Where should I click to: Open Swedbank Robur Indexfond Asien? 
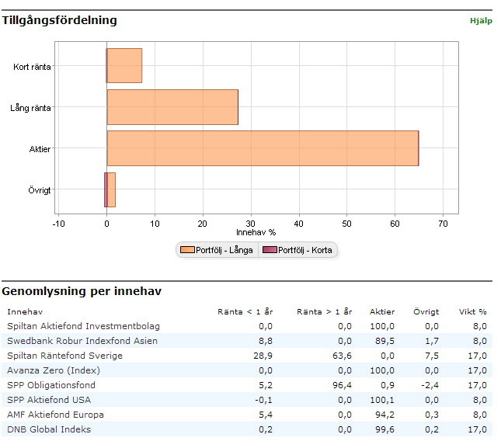tap(82, 341)
